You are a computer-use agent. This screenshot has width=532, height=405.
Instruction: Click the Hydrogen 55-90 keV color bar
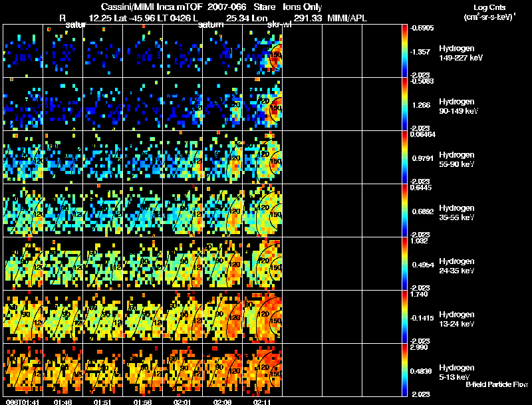click(404, 158)
